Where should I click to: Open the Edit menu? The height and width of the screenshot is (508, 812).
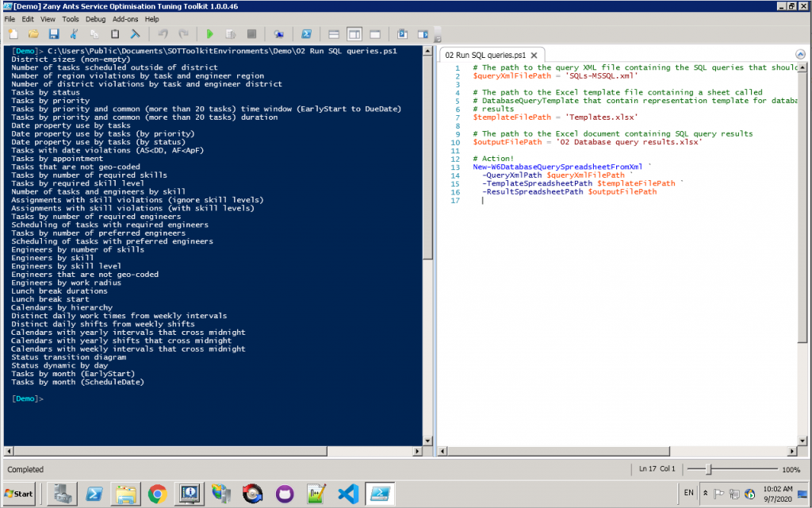pos(28,19)
